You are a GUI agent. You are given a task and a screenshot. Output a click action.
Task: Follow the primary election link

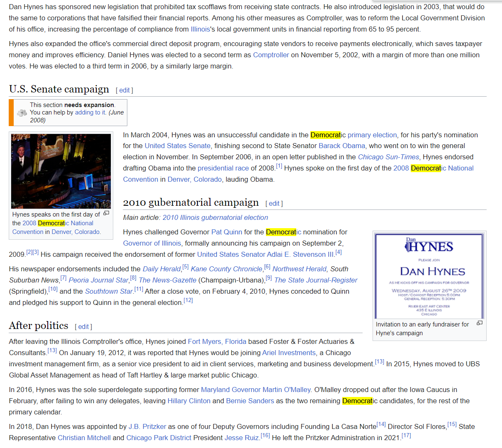click(372, 135)
